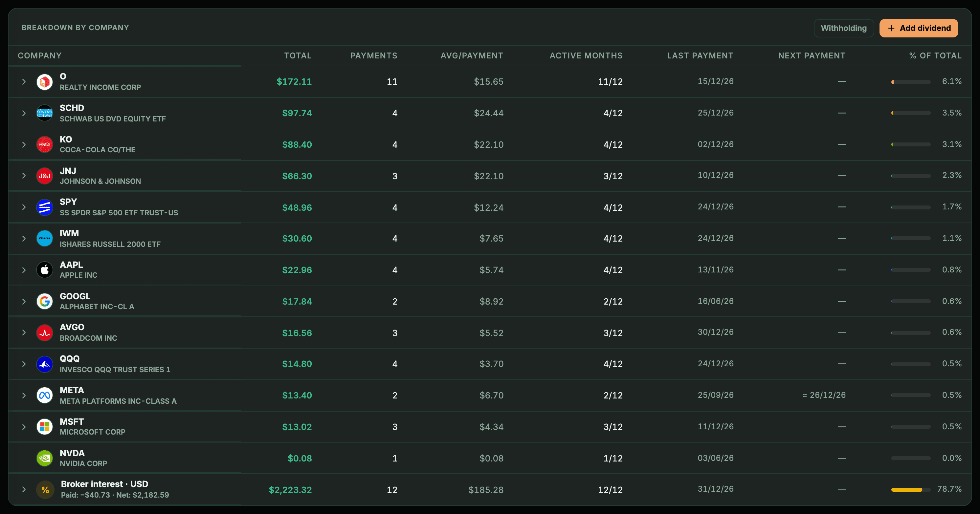Click META next payment ≈ 26/12/26
This screenshot has width=980, height=514.
click(x=824, y=396)
